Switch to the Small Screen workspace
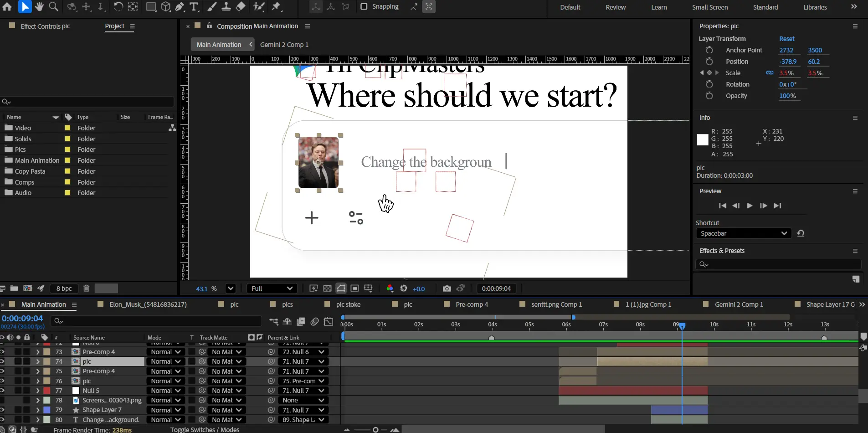Screen dimensions: 868x433 coord(709,7)
